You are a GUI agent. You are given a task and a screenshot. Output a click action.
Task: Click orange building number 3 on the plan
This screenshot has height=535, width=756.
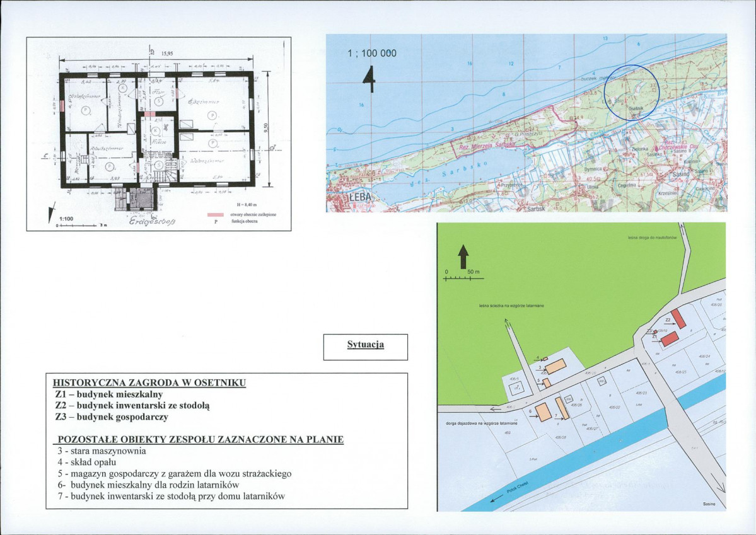pos(555,366)
